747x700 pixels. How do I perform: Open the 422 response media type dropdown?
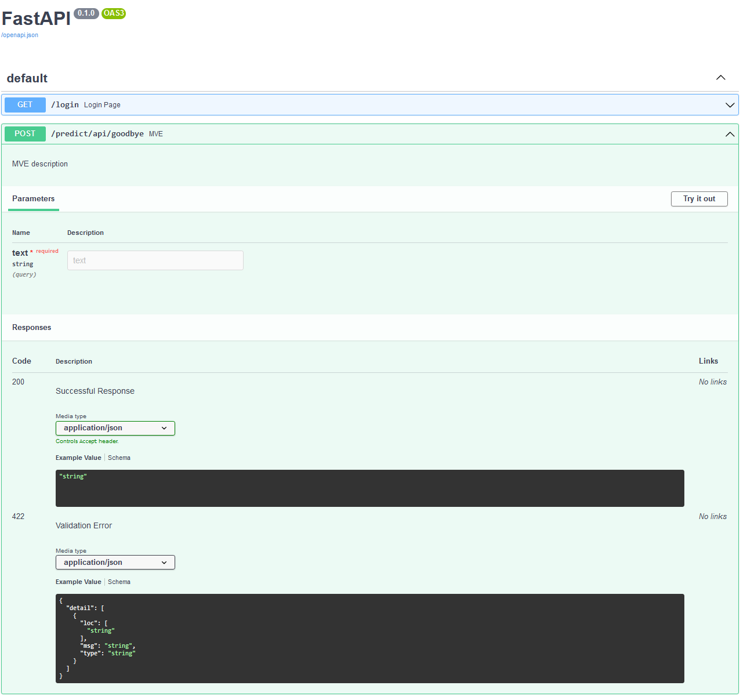tap(115, 563)
